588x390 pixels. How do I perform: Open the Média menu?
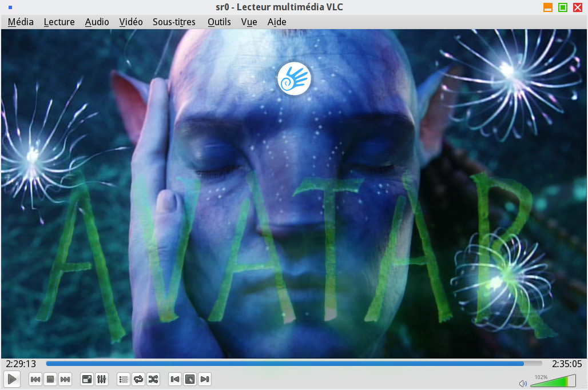pyautogui.click(x=21, y=22)
